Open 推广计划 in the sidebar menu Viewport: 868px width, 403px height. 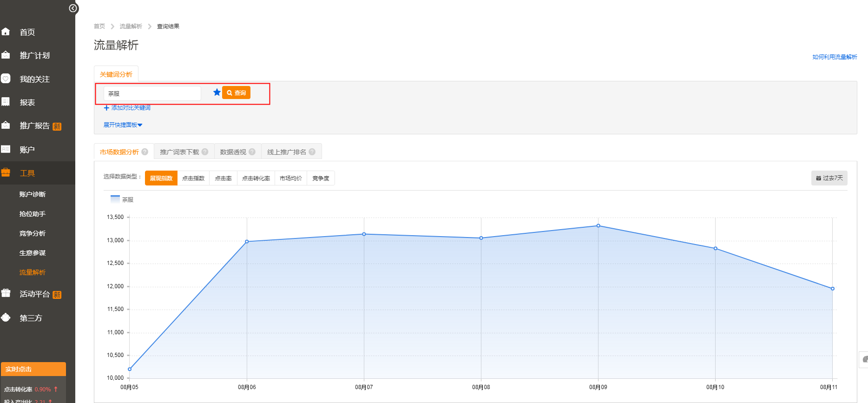[34, 55]
